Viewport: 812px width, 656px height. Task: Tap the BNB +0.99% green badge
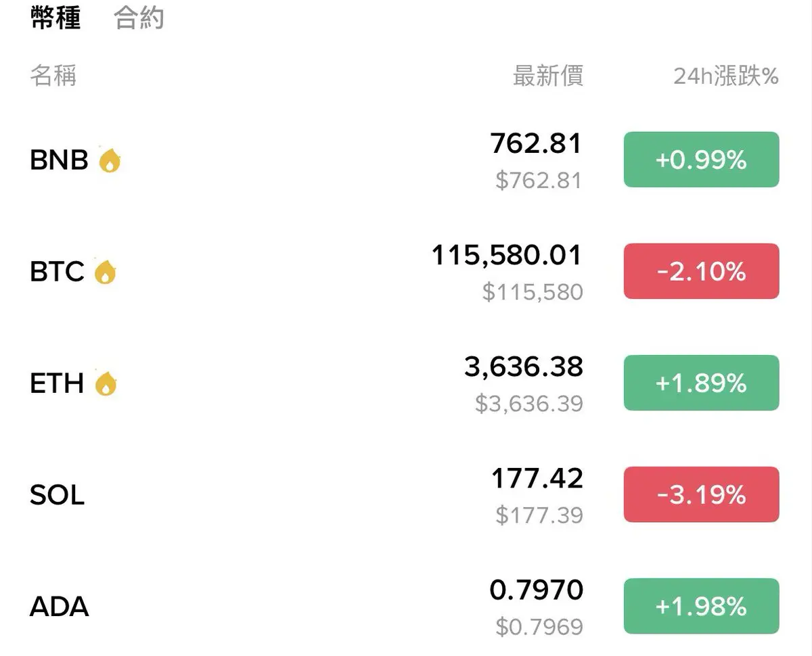(x=701, y=160)
